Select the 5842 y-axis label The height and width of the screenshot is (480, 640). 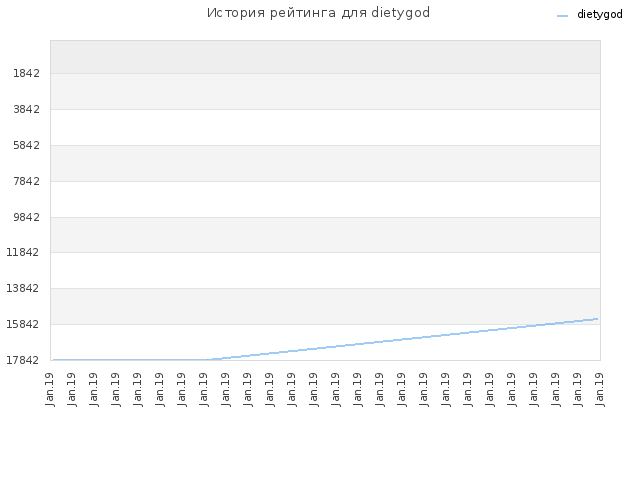pyautogui.click(x=27, y=145)
